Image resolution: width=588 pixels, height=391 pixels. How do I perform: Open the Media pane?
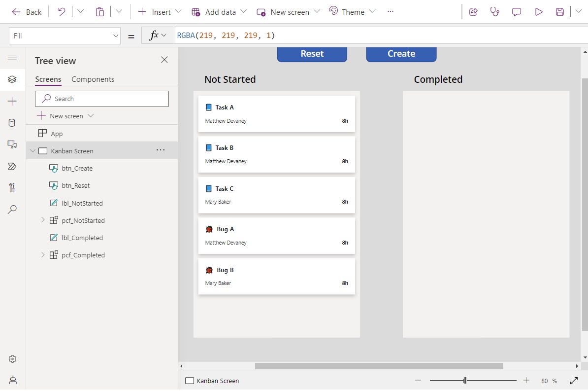[x=12, y=144]
